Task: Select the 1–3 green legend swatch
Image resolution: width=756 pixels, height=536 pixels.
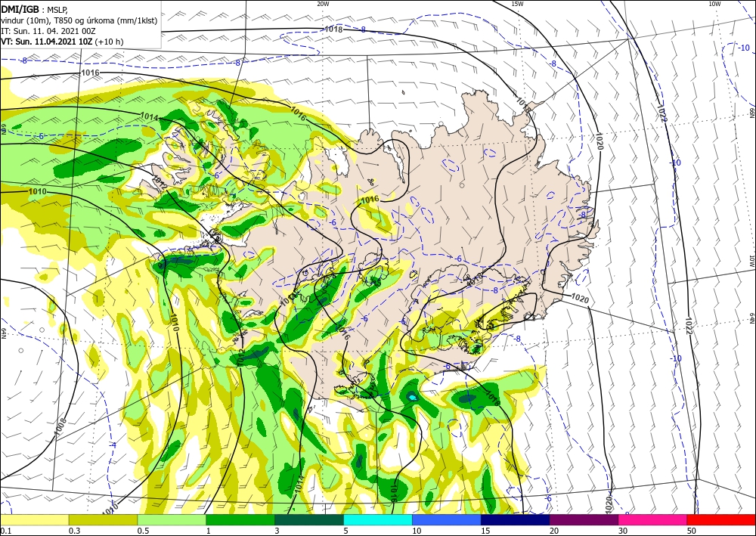Action: [240, 519]
